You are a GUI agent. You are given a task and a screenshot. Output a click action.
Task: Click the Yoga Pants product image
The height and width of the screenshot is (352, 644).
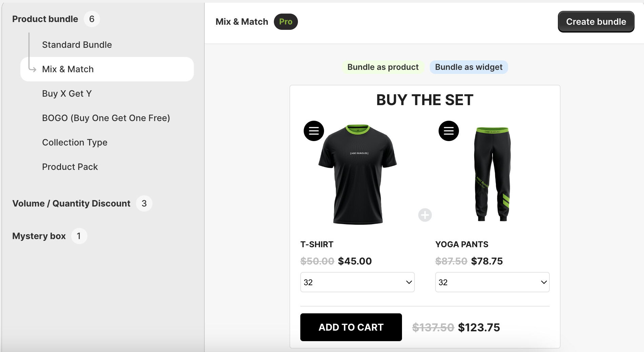tap(492, 175)
